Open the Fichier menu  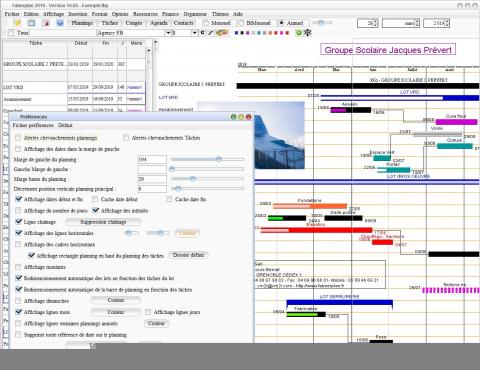coord(12,14)
